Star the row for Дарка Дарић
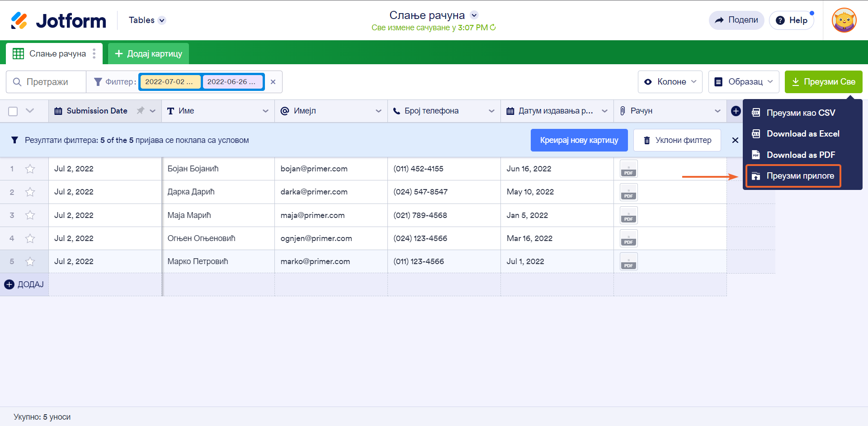 coord(30,192)
